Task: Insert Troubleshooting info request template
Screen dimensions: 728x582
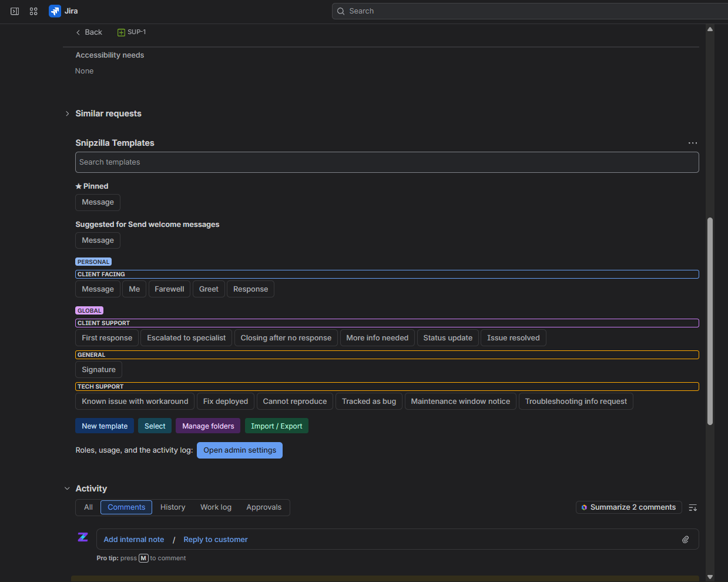Action: pos(576,402)
